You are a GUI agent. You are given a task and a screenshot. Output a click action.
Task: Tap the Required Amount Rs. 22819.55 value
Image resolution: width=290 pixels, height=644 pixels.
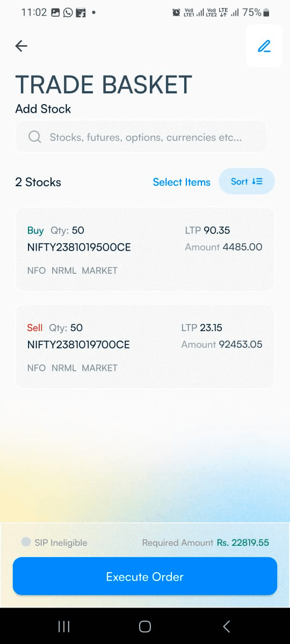coord(243,543)
